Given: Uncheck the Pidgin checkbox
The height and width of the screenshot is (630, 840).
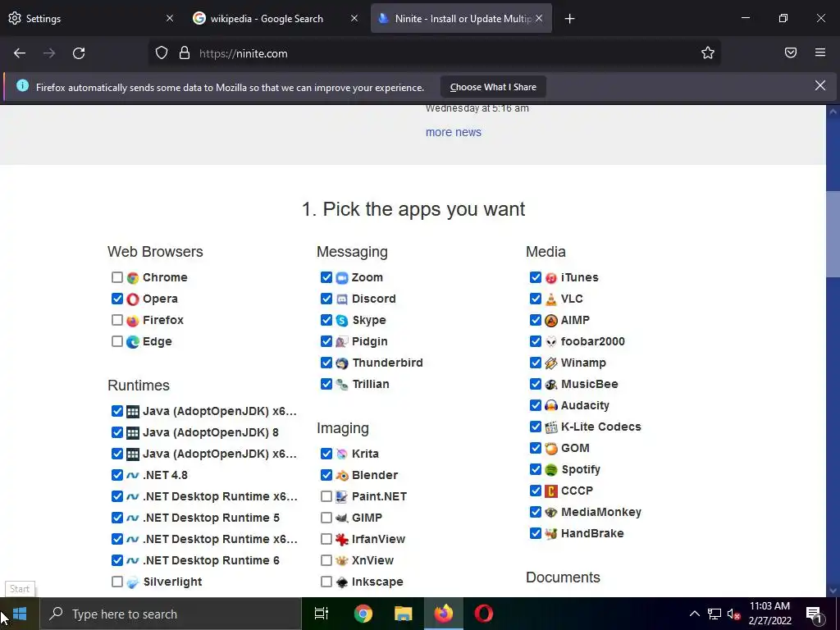Looking at the screenshot, I should pyautogui.click(x=326, y=341).
